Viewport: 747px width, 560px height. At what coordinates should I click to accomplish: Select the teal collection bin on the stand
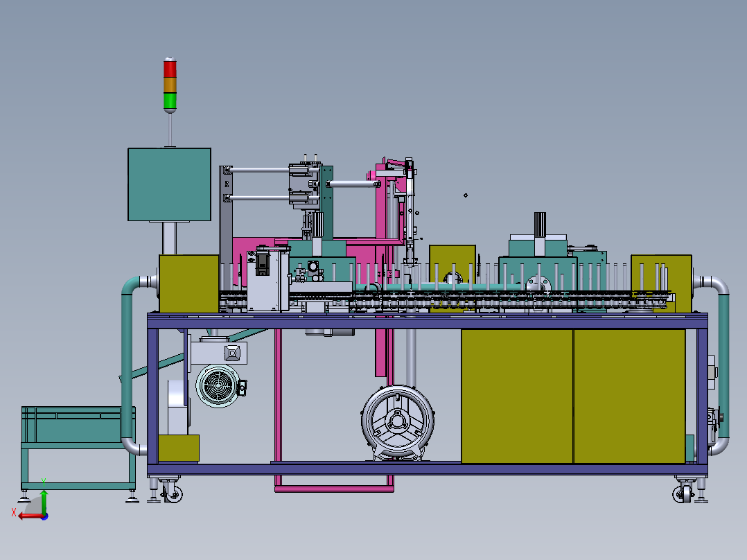tap(78, 425)
